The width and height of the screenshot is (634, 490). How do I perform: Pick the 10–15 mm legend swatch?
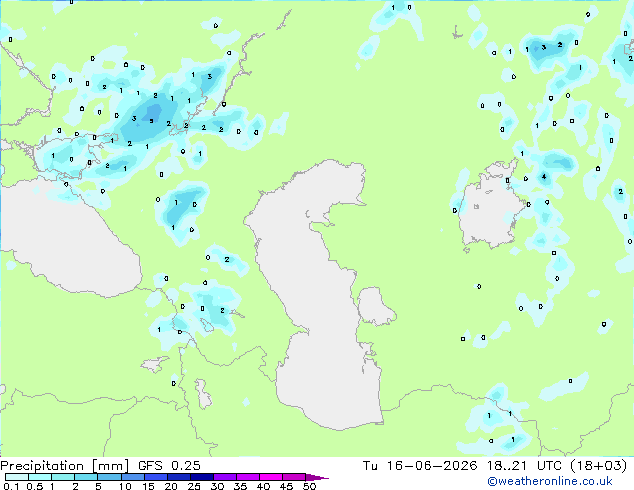point(132,477)
